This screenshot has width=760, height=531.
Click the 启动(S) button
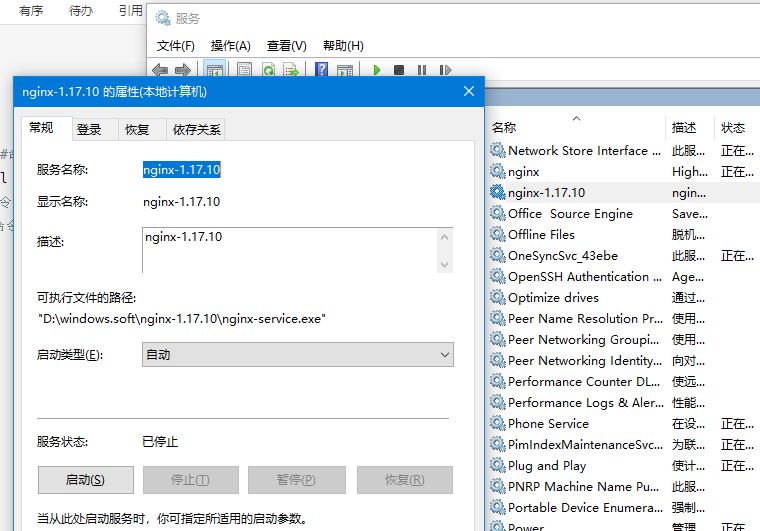(85, 480)
